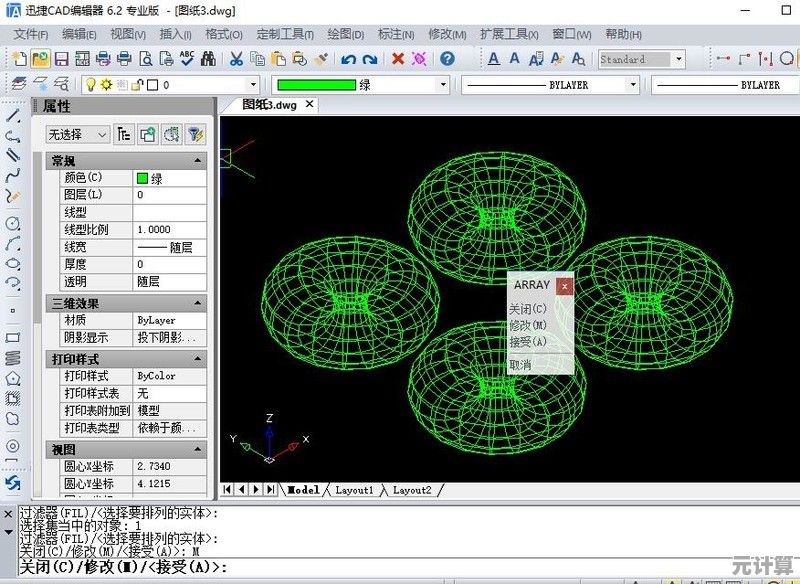Click the red X delete icon
The height and width of the screenshot is (584, 800).
[397, 59]
